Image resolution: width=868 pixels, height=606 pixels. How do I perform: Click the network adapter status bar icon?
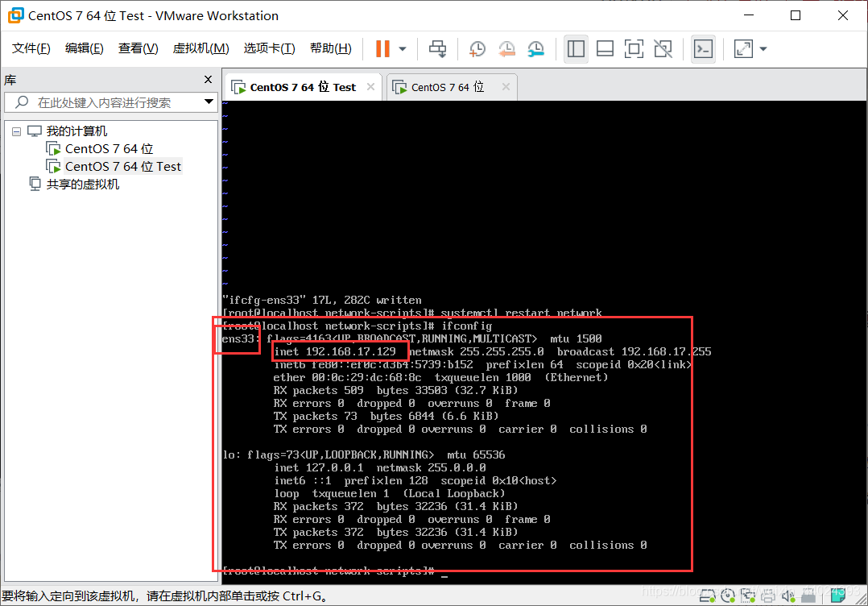748,596
